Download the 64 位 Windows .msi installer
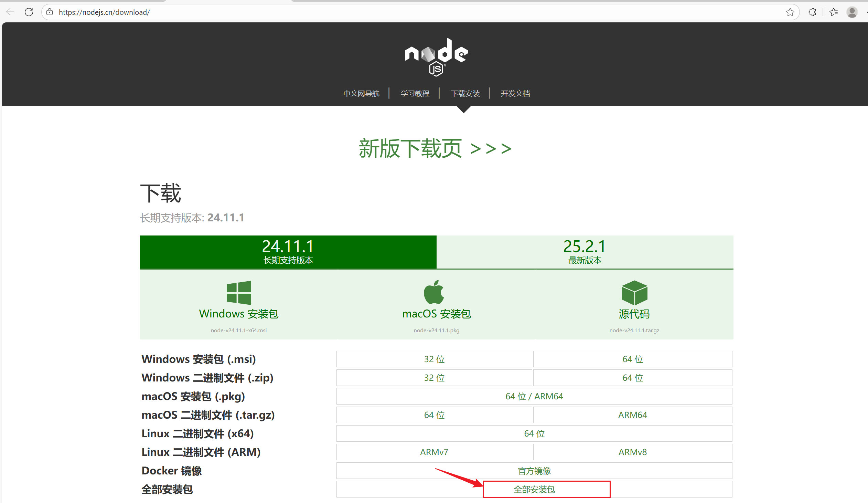Viewport: 868px width, 503px height. pos(632,359)
